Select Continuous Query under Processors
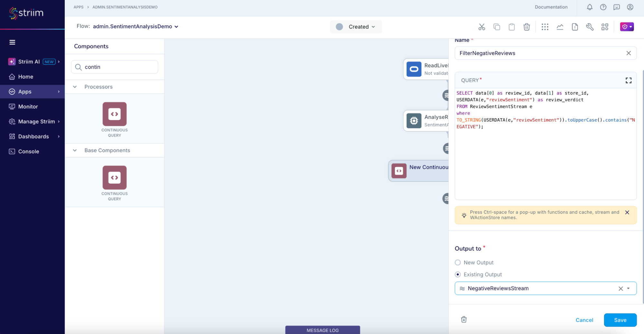This screenshot has height=334, width=644. [x=114, y=119]
